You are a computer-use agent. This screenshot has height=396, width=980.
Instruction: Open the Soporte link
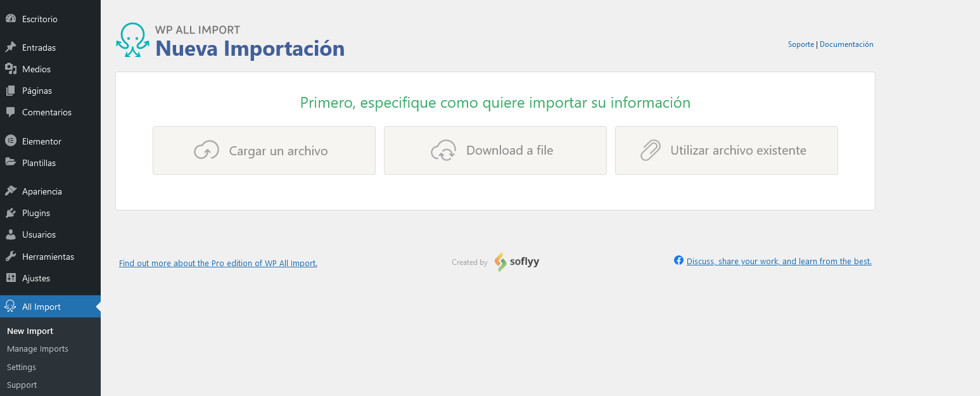pyautogui.click(x=801, y=44)
